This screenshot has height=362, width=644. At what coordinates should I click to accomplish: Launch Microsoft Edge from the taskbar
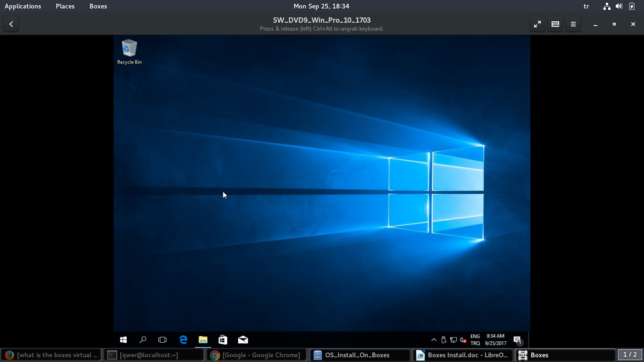point(183,340)
